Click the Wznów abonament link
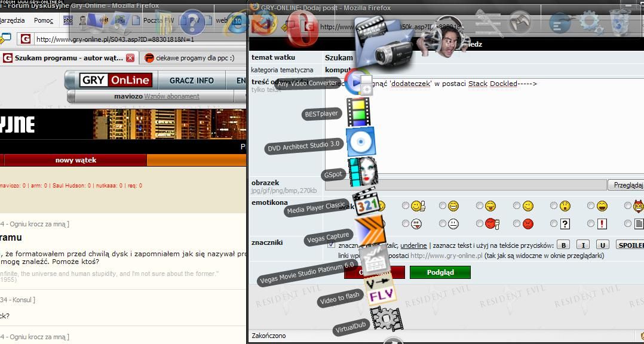Screen dimensions: 644x344 point(171,96)
